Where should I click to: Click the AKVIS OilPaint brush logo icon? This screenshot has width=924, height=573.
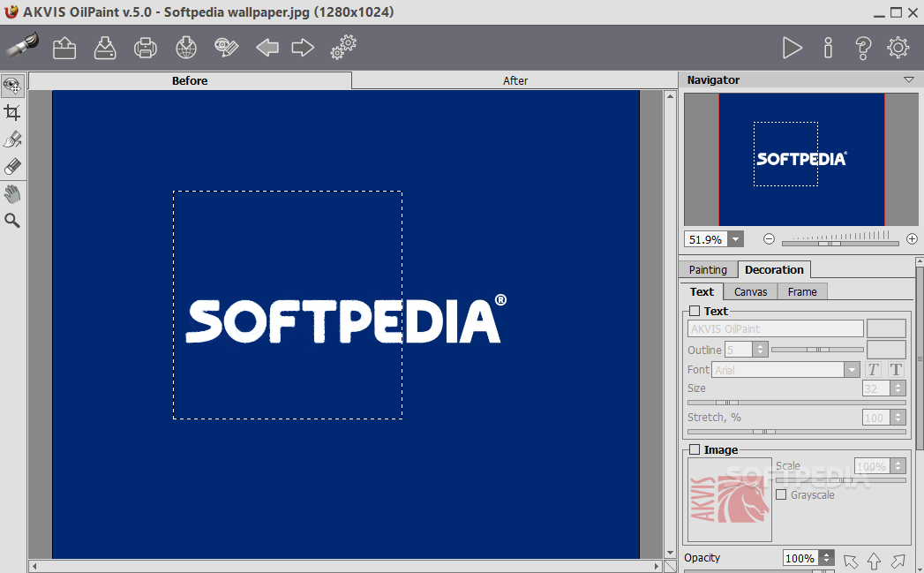click(x=22, y=46)
